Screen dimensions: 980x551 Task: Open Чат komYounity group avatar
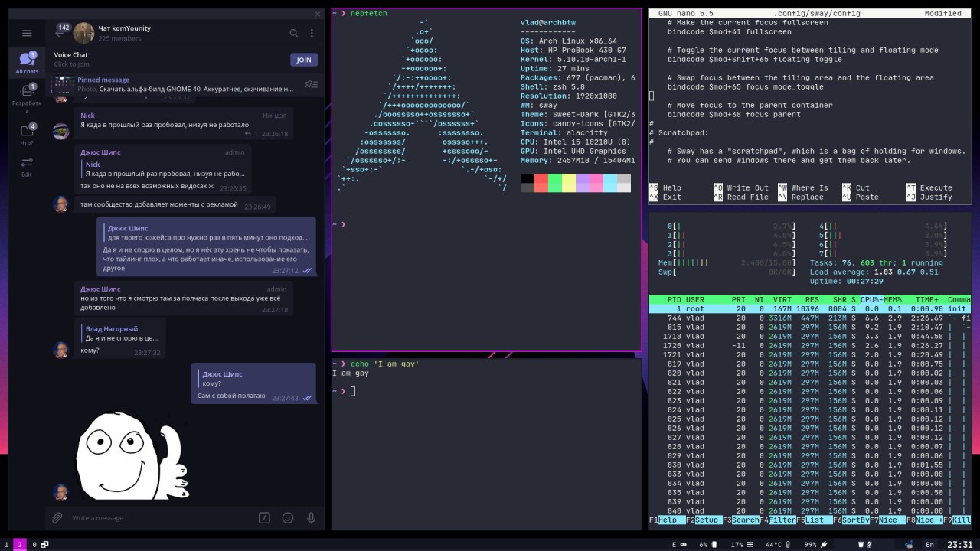click(x=83, y=33)
